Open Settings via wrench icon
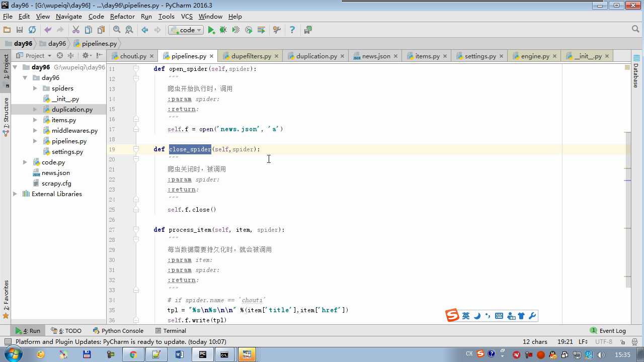644x362 pixels. (277, 30)
